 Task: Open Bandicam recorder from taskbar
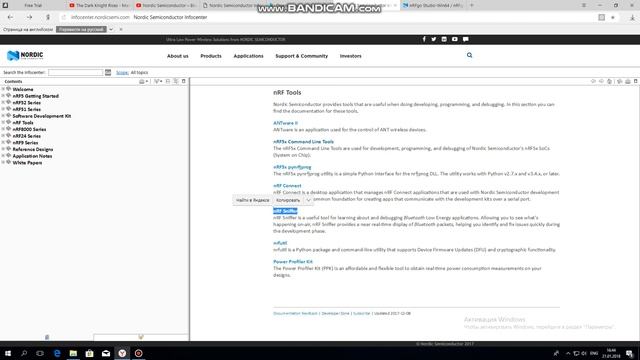(138, 353)
